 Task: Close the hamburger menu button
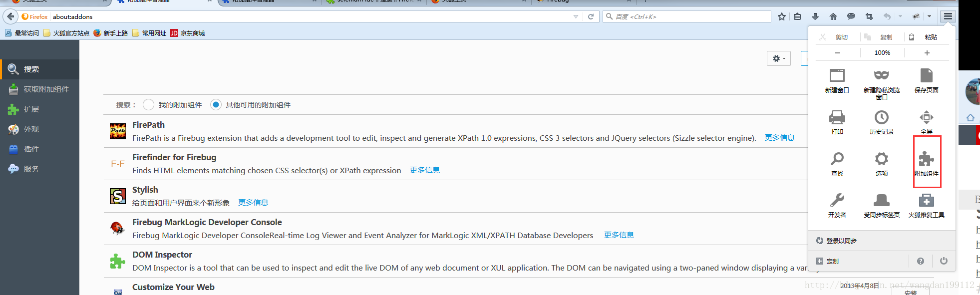[948, 16]
